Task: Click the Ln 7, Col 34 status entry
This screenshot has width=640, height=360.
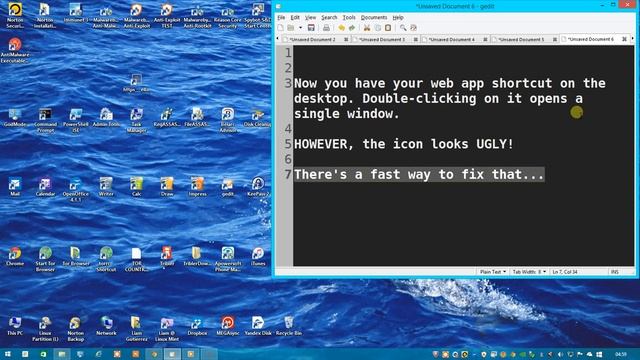Action: [565, 272]
